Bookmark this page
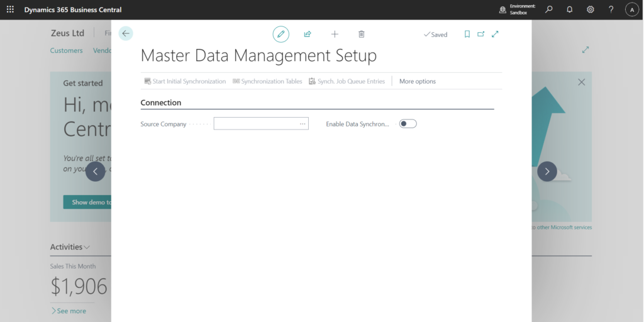 coord(467,34)
